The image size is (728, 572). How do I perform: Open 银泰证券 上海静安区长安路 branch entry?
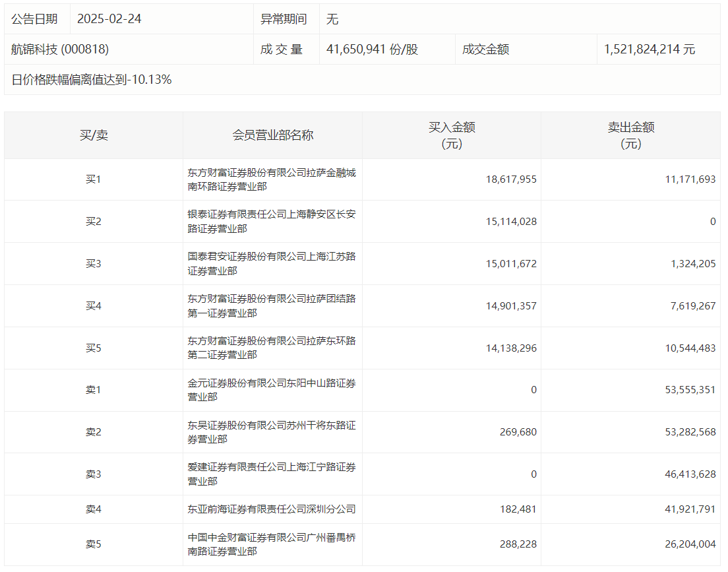271,222
